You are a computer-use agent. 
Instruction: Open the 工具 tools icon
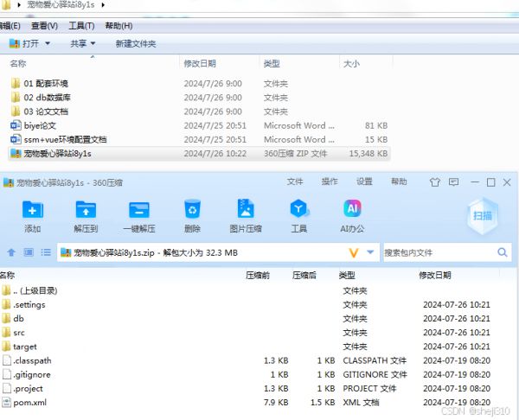click(299, 208)
